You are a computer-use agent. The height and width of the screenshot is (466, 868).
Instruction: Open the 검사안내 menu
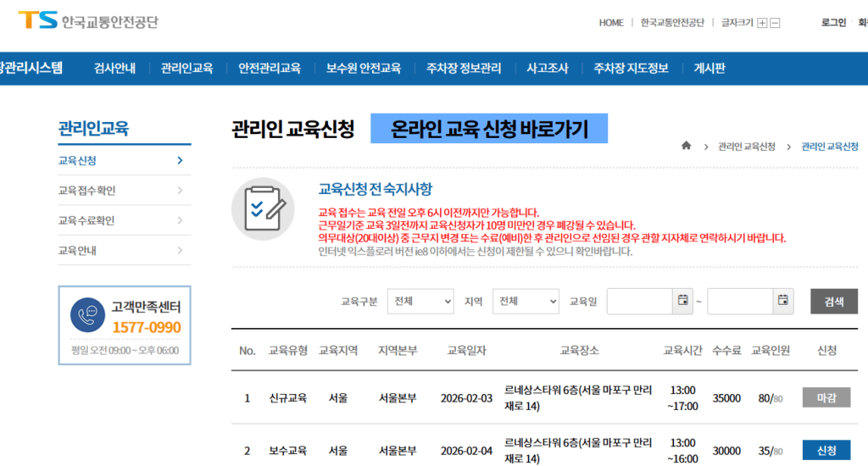(114, 68)
